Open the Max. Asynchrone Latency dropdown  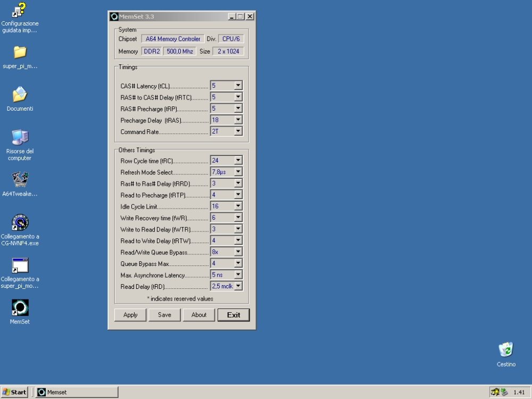coord(238,275)
